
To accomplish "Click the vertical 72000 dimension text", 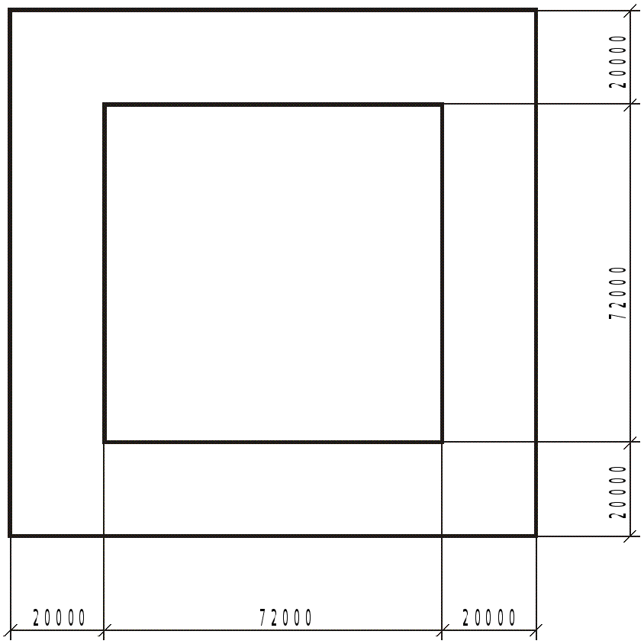I will pos(617,293).
